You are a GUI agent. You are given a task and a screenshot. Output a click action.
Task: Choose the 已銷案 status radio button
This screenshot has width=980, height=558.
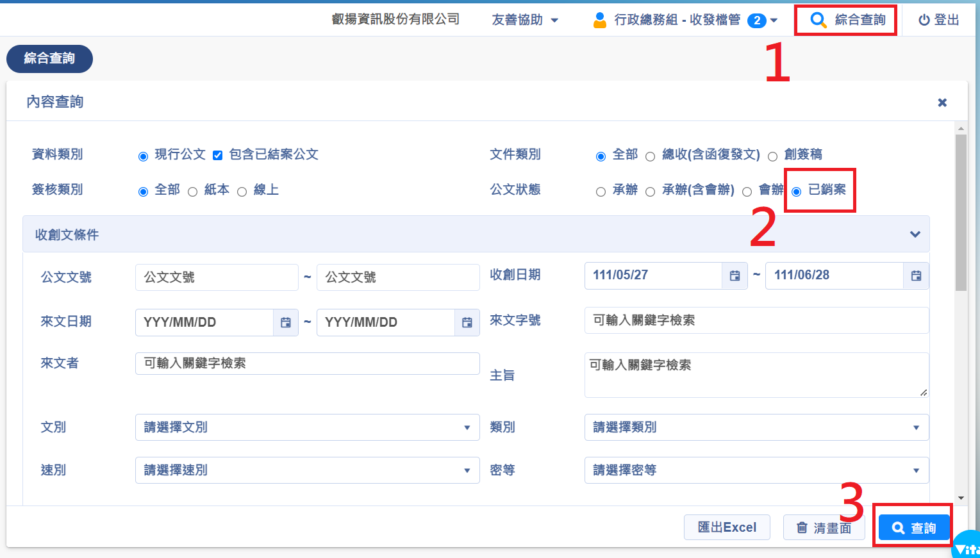click(797, 192)
